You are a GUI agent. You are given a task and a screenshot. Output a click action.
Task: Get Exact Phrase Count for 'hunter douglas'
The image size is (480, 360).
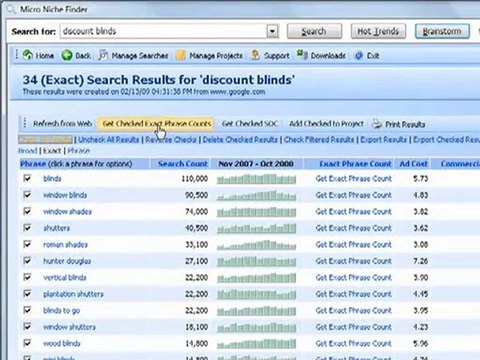[353, 261]
